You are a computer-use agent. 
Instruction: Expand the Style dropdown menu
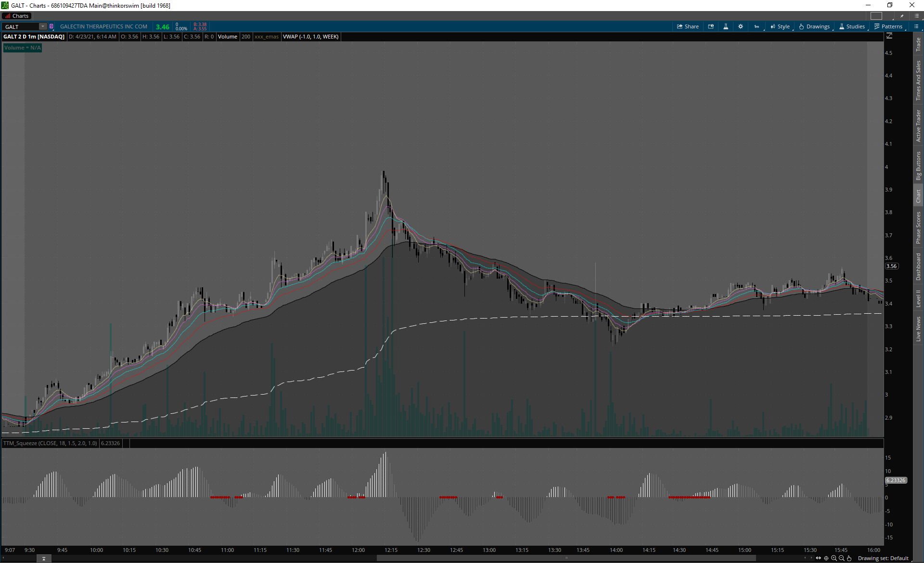click(x=780, y=26)
